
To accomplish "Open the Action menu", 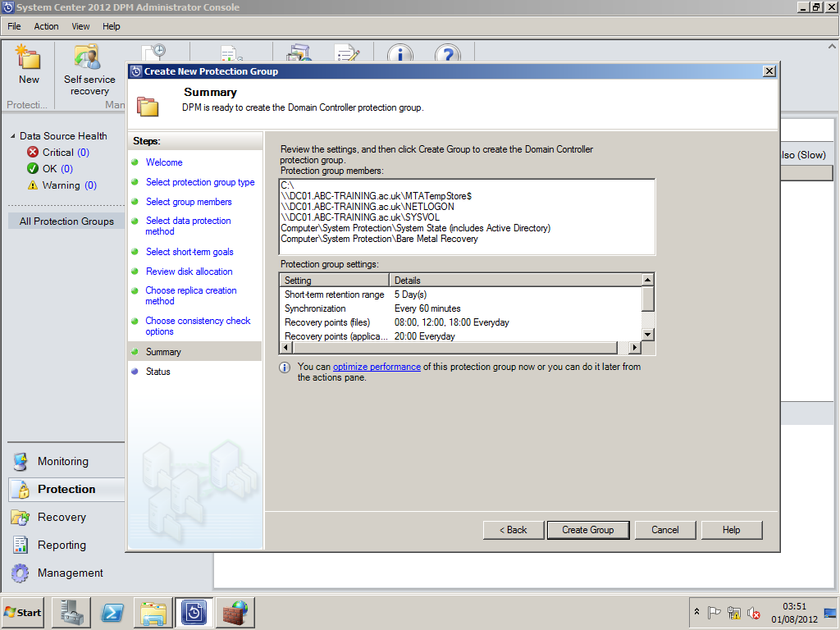I will pyautogui.click(x=46, y=26).
